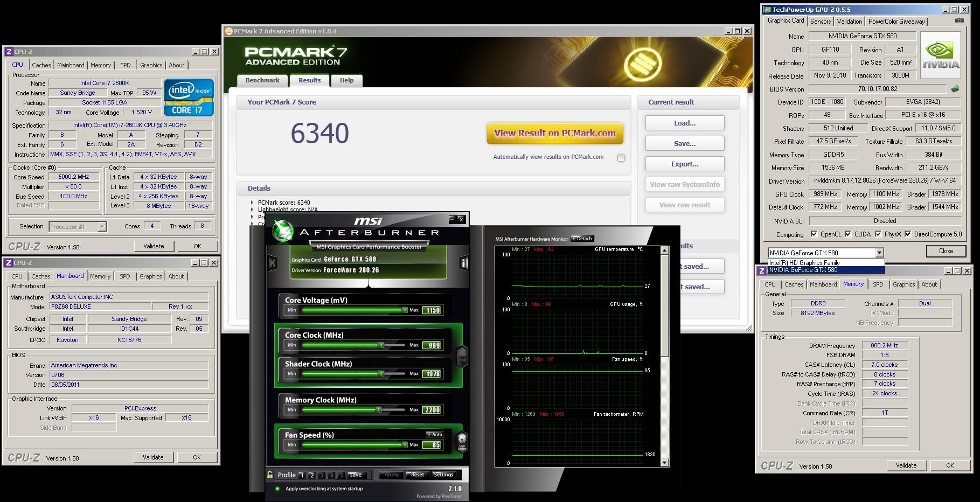Click the Core Clock slider handle
This screenshot has width=980, height=502.
tap(381, 345)
